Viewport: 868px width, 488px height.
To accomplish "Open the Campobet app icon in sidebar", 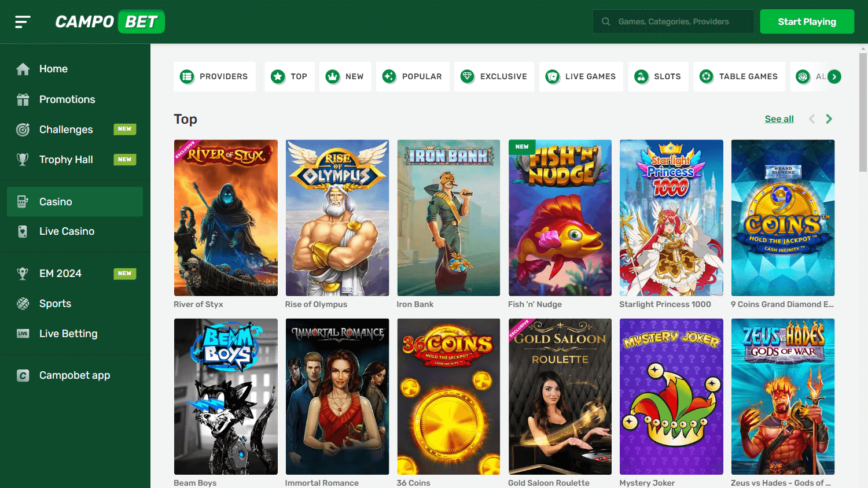I will [23, 375].
